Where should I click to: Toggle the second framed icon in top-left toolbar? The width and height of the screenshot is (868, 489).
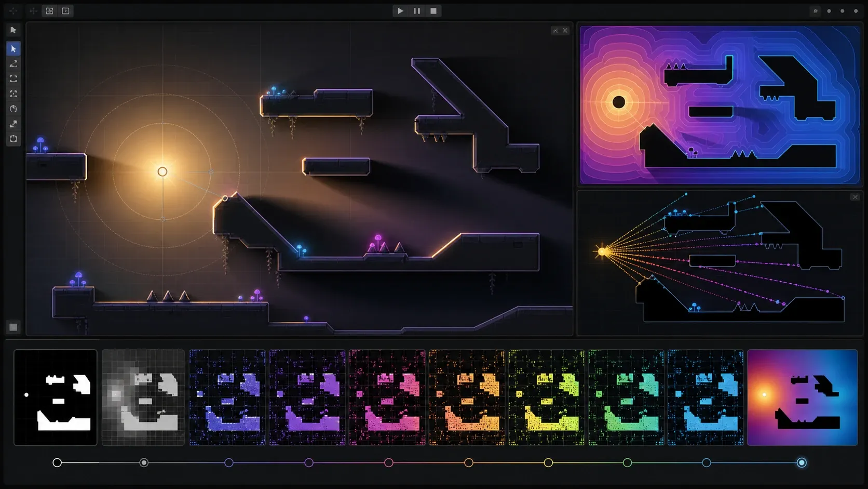[66, 11]
